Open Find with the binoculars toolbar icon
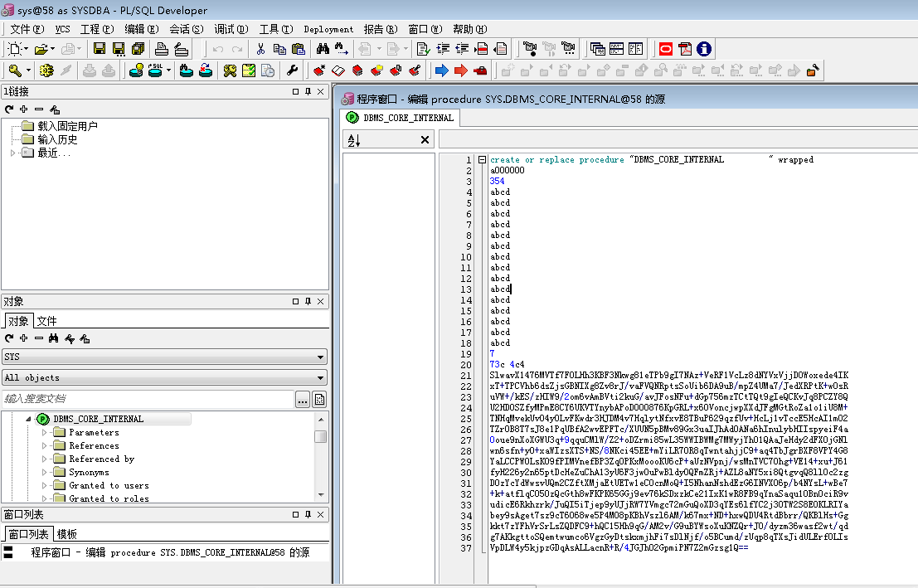Screen dimensions: 918x588 click(322, 49)
